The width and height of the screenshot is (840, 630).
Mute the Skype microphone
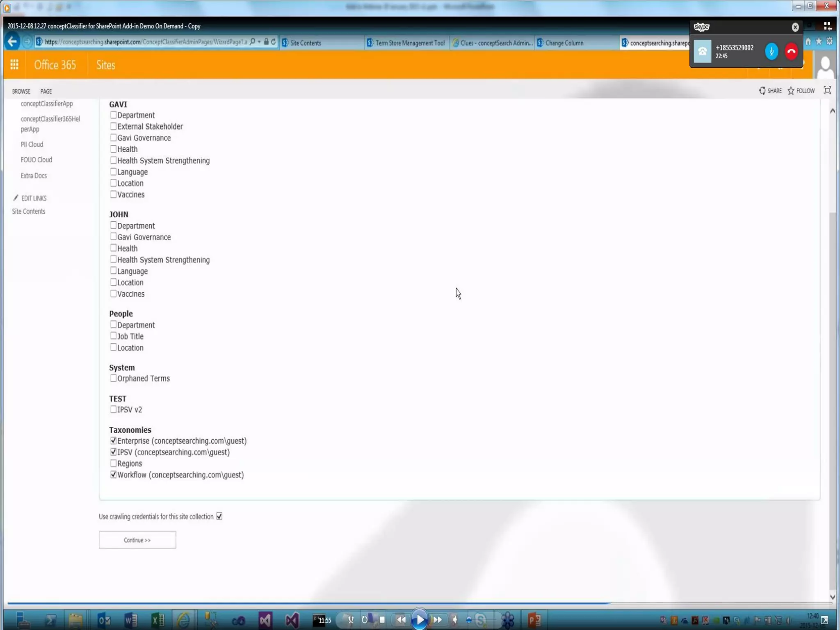point(771,52)
